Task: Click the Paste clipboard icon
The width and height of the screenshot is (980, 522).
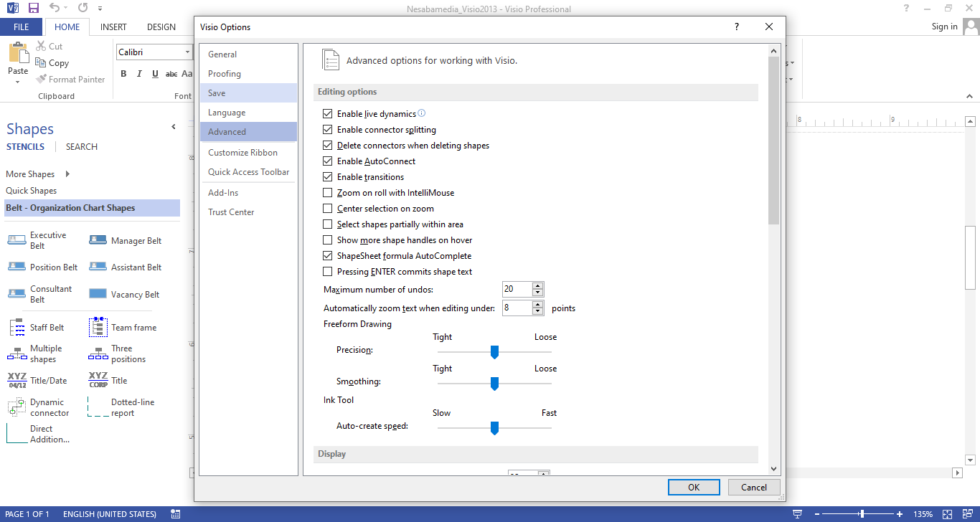Action: (x=18, y=54)
